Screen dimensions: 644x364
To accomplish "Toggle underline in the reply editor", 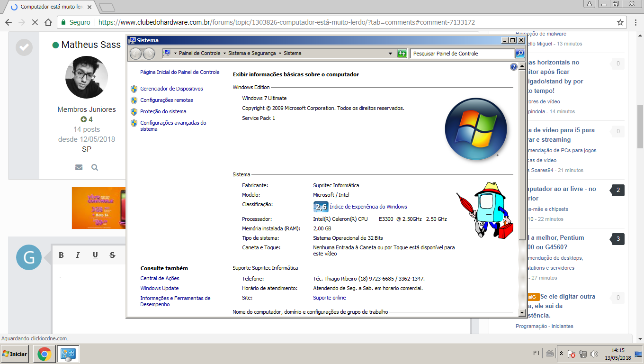I will 95,255.
